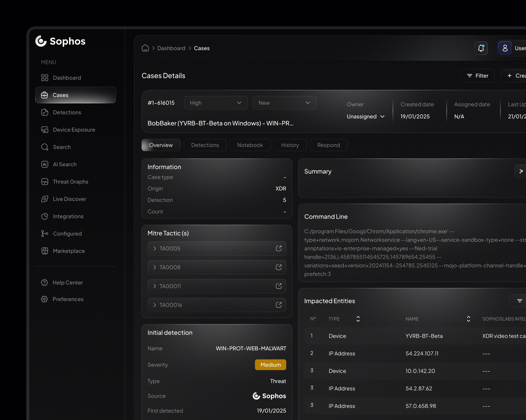Click the Live Discover sidebar icon
Viewport: 526px width, 420px height.
pos(45,199)
